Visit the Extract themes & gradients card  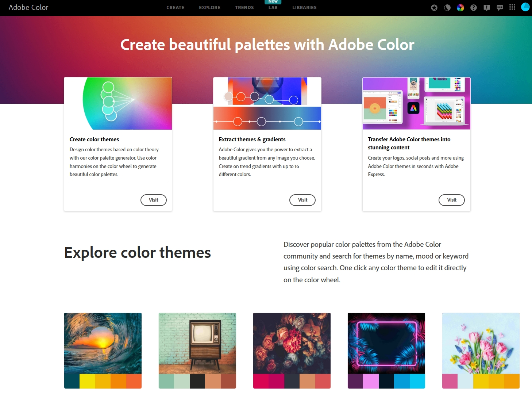302,200
